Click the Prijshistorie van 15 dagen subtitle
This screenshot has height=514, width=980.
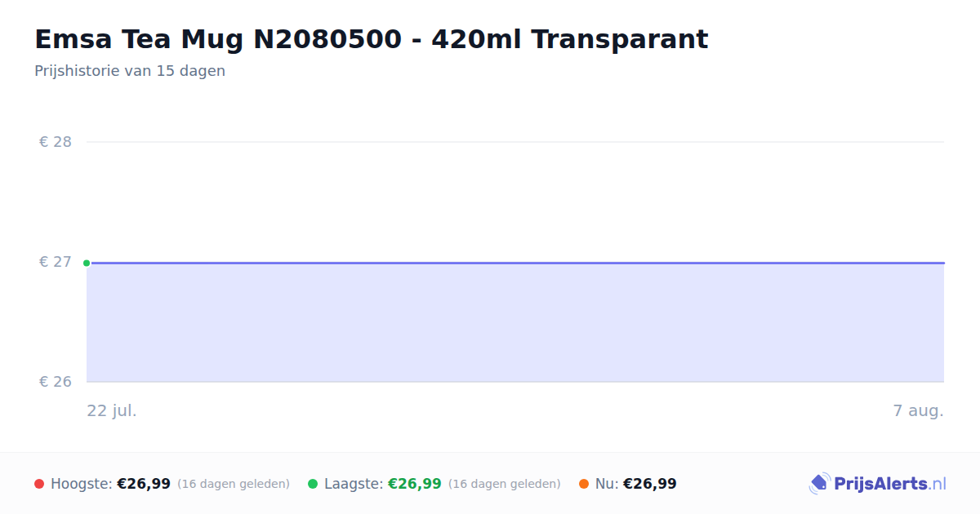tap(130, 71)
